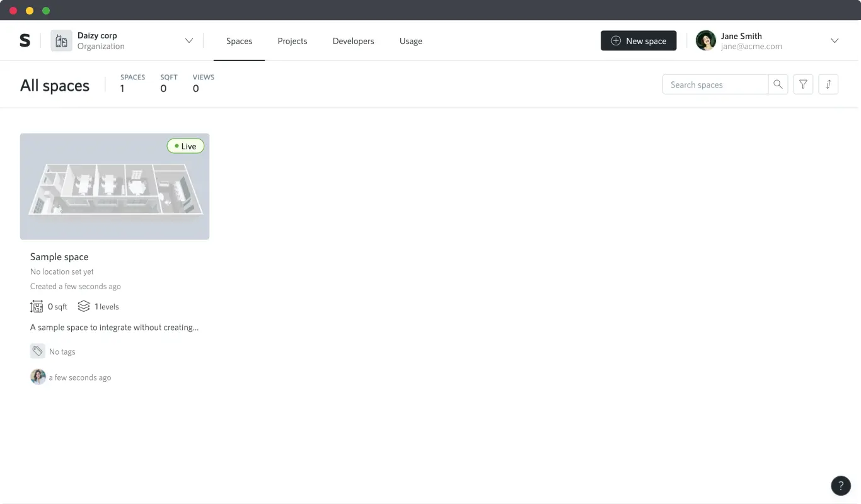Click the 'No location set yet' text
The height and width of the screenshot is (504, 861).
(x=62, y=272)
